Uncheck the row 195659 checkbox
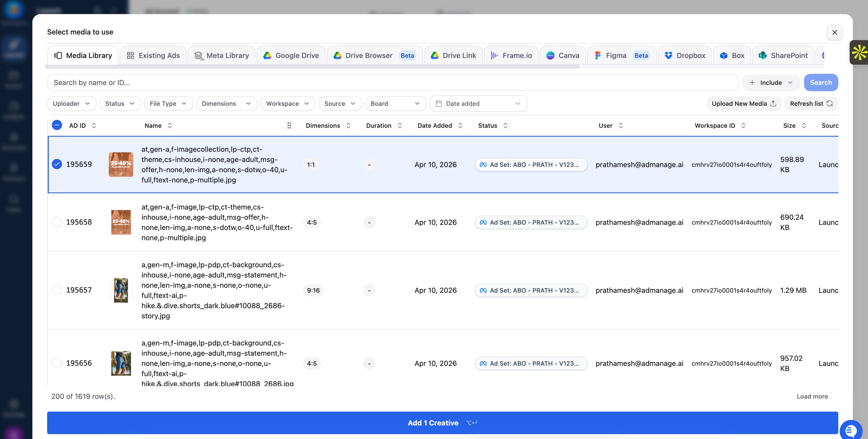Viewport: 868px width, 439px height. tap(57, 164)
